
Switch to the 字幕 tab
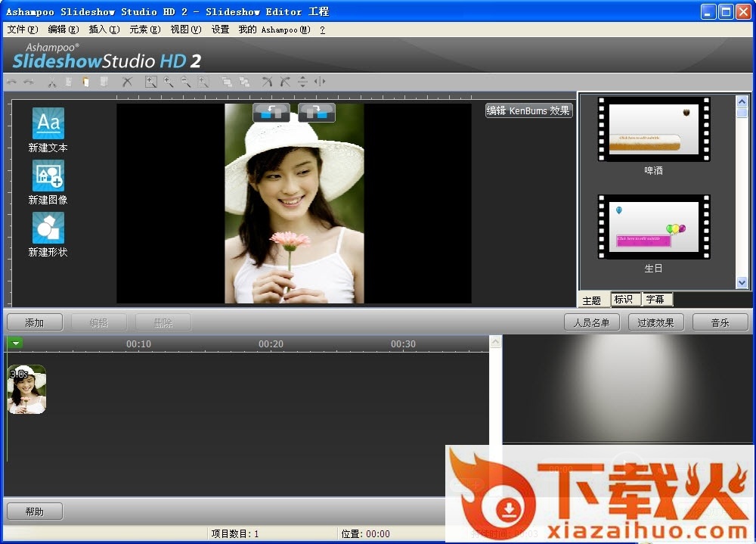655,300
